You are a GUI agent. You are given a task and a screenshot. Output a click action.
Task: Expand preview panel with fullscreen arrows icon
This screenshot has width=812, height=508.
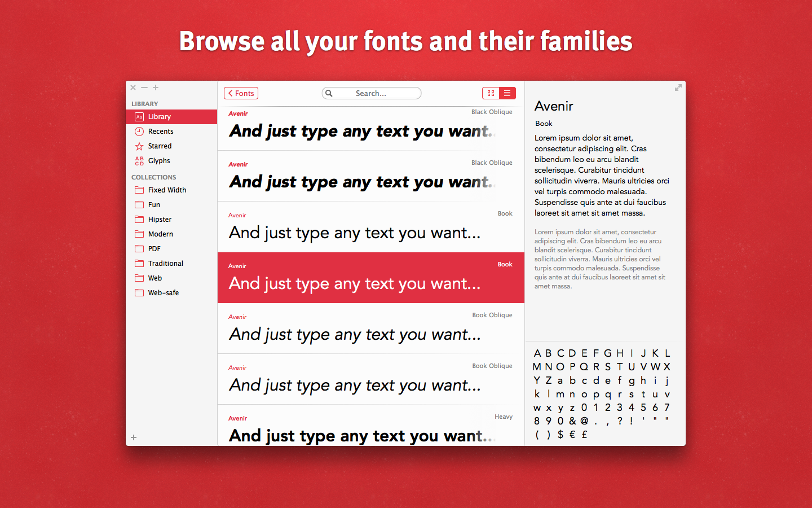(x=678, y=87)
